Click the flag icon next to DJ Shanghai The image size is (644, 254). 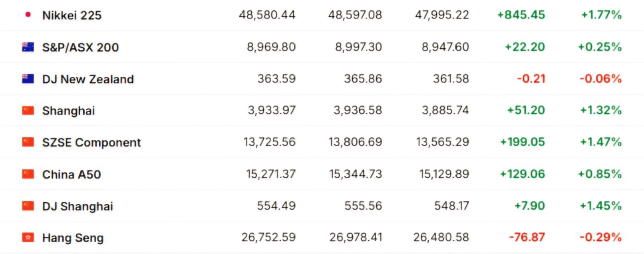coord(28,206)
